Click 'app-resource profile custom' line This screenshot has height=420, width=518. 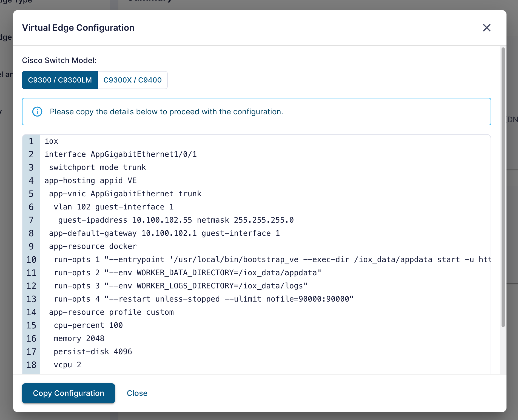coord(111,312)
